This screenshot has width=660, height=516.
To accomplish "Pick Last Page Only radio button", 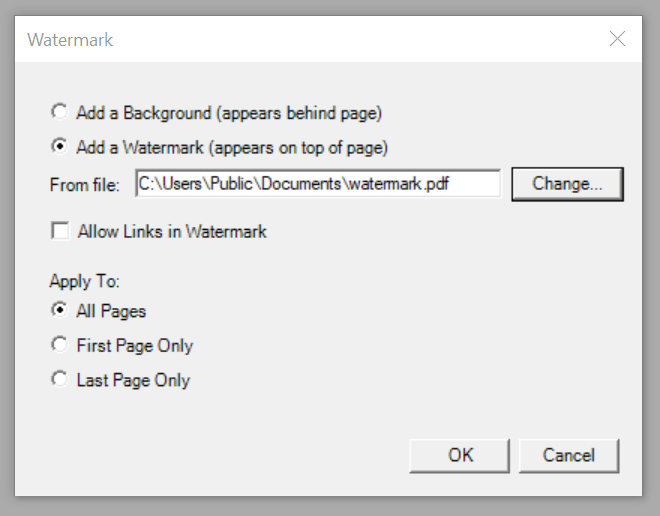I will (x=60, y=380).
